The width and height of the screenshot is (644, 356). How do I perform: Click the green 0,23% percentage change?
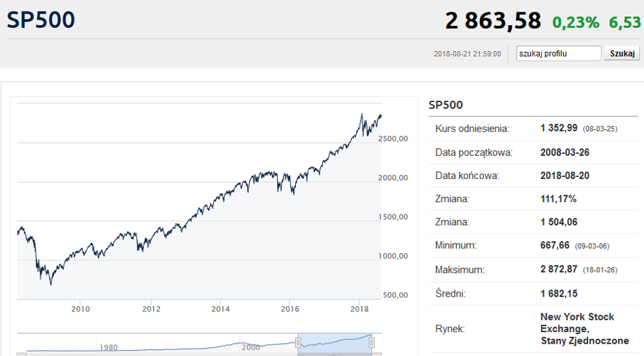click(575, 22)
